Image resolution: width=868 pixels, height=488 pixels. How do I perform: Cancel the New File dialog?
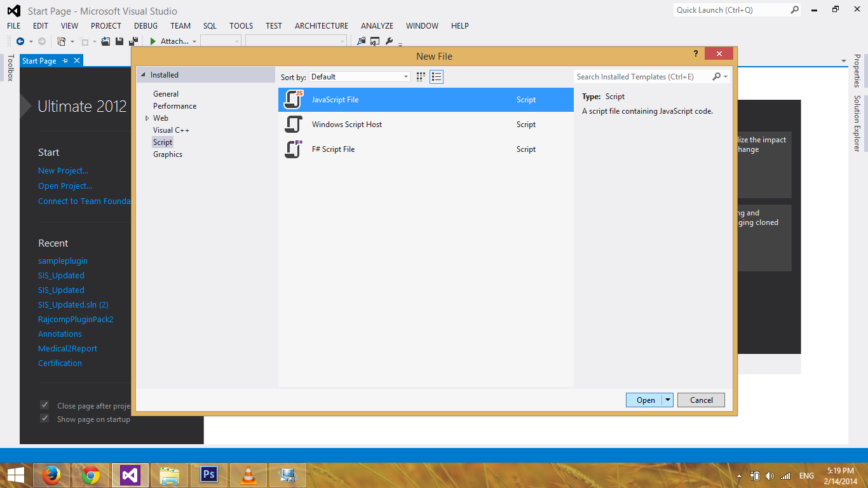[x=701, y=400]
